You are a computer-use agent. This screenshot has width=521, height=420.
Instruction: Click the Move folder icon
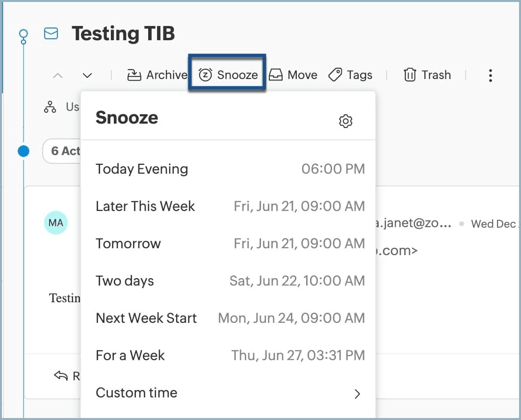276,75
